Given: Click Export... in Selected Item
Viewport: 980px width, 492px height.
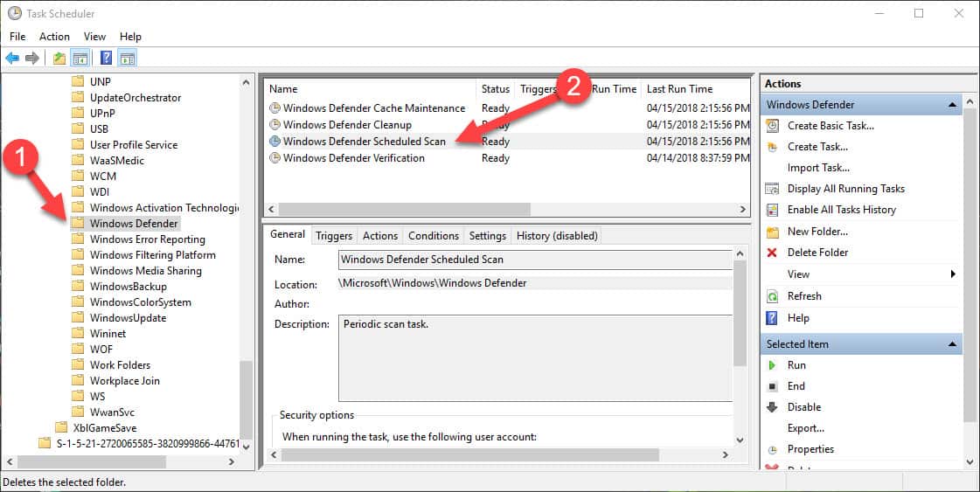Looking at the screenshot, I should tap(806, 428).
